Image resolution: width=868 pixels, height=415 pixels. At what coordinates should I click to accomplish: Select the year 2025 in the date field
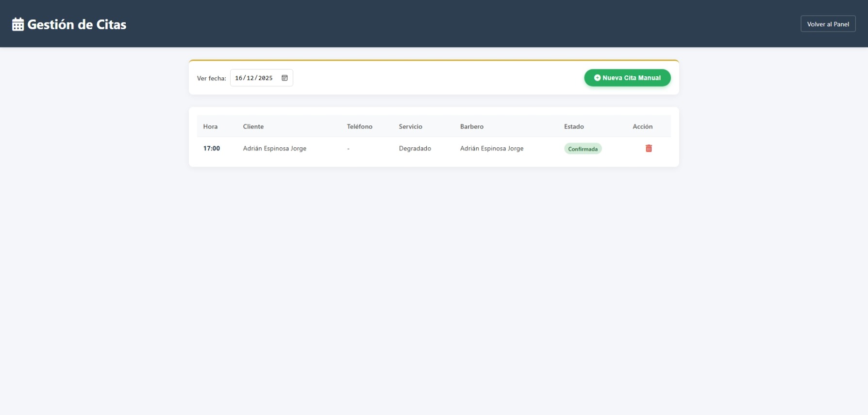265,78
